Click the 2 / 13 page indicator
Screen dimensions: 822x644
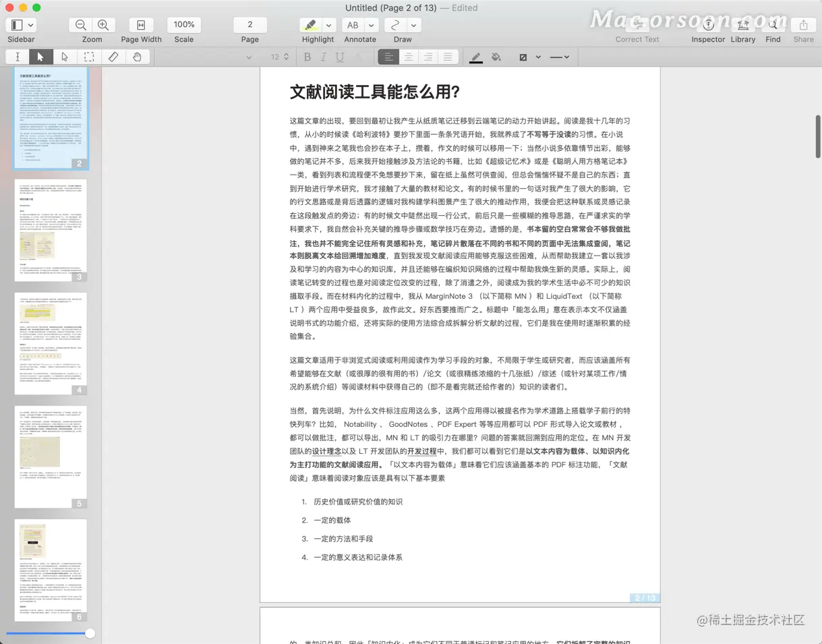645,598
